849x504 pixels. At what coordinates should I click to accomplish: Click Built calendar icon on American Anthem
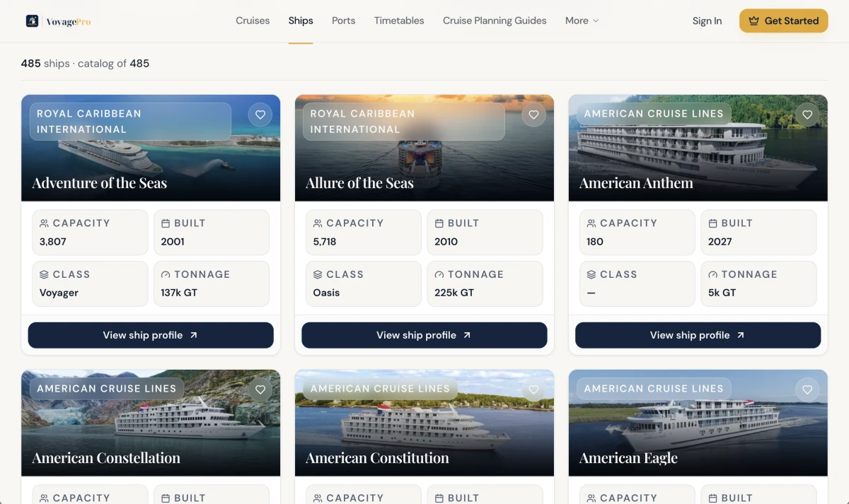(713, 223)
